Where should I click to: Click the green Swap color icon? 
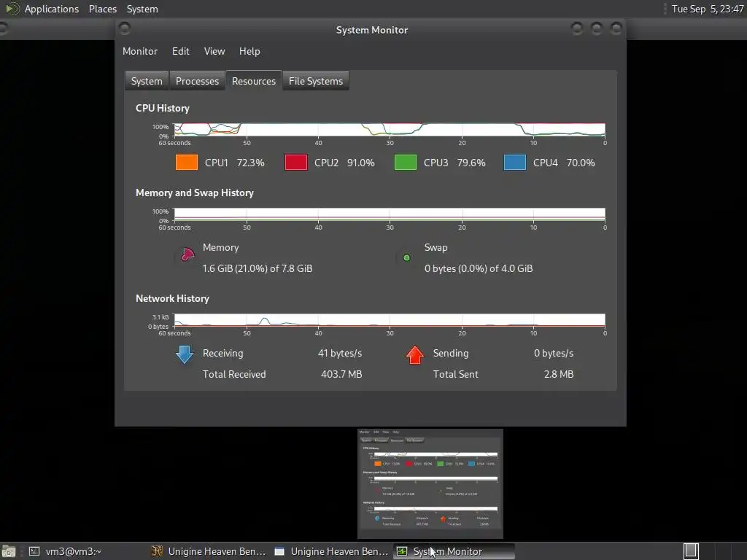[x=406, y=258]
